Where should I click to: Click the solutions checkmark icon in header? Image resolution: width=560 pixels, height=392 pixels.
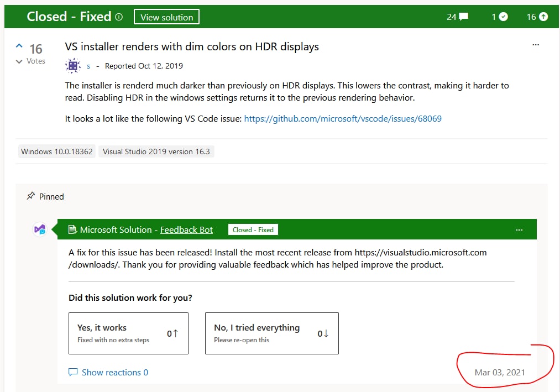503,17
